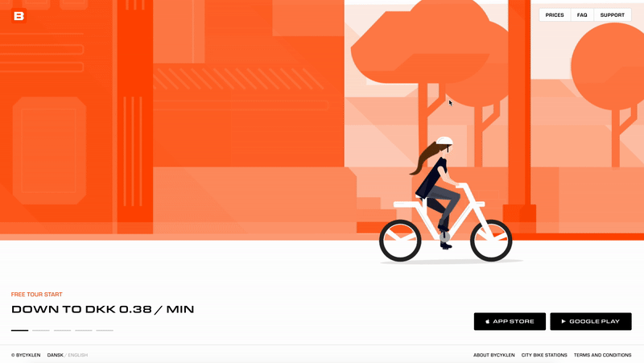This screenshot has height=363, width=644.
Task: Open the Prices menu item
Action: point(555,14)
